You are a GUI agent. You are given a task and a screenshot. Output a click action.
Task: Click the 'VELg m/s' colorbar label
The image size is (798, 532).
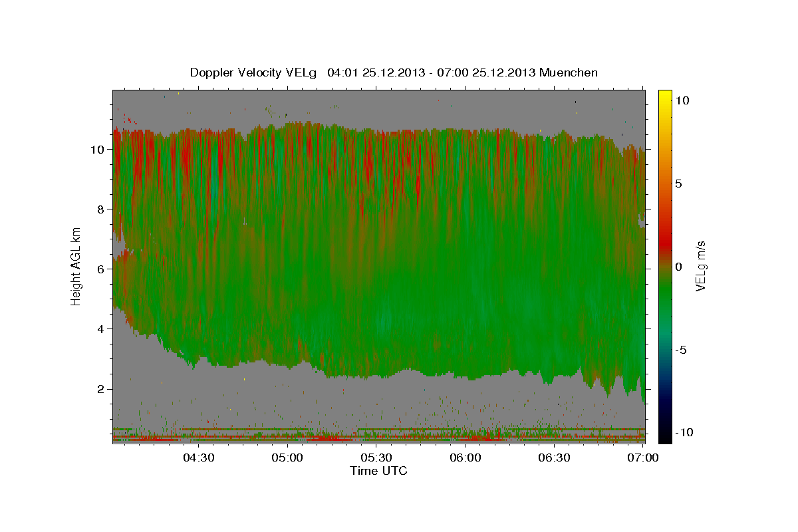(x=701, y=266)
